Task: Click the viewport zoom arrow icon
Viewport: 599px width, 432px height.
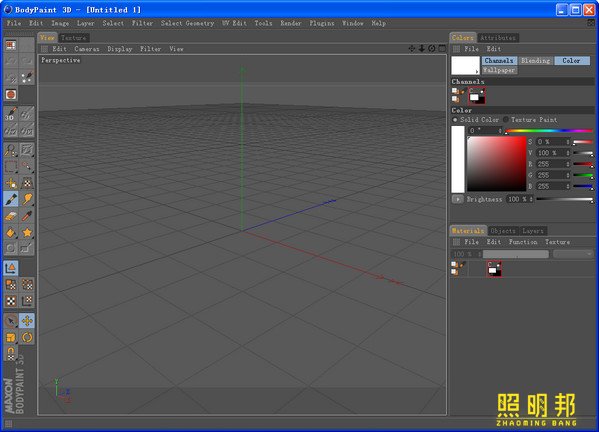Action: click(x=421, y=49)
